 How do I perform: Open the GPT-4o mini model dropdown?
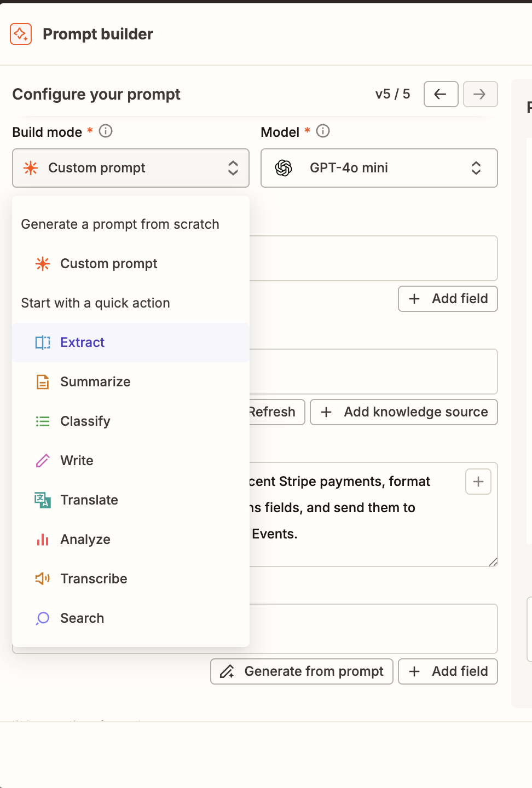coord(379,168)
